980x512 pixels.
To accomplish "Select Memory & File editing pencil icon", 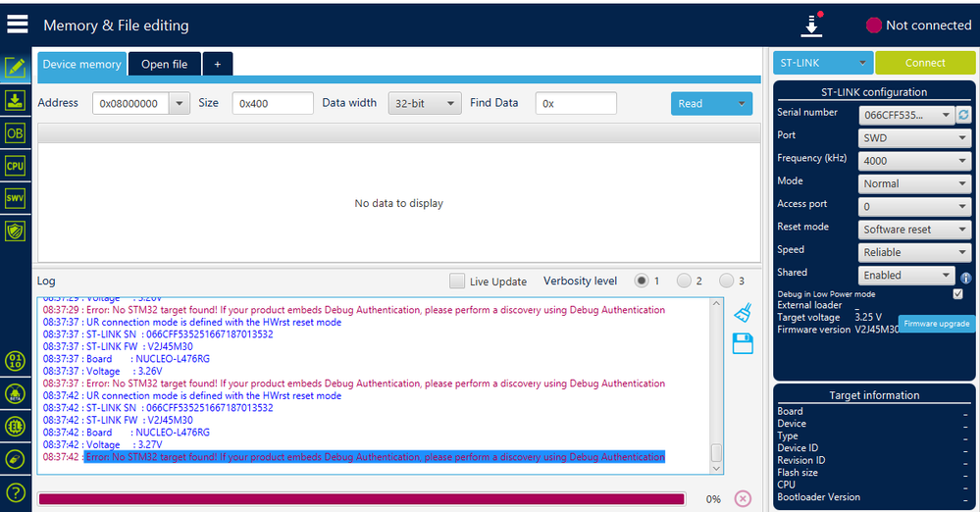I will click(x=15, y=67).
